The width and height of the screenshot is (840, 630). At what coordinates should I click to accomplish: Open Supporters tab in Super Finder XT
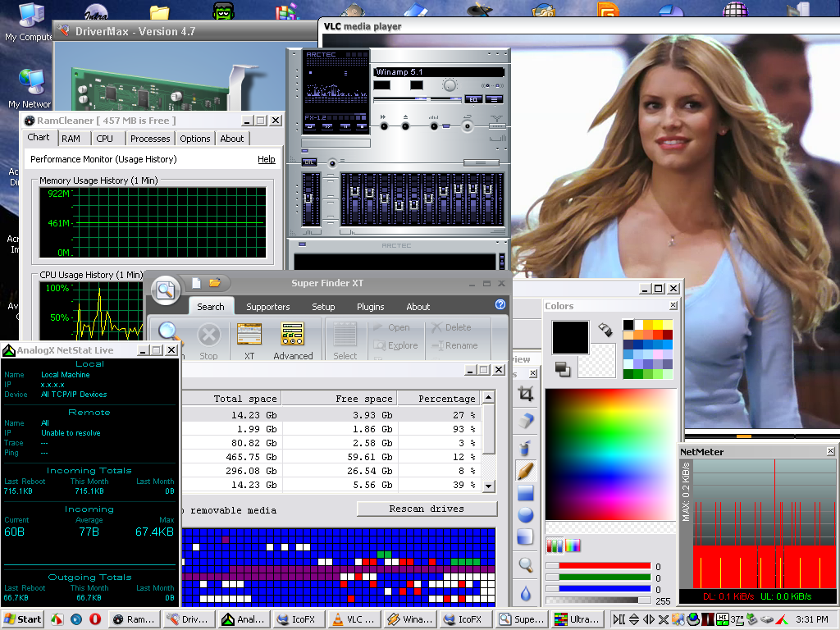click(268, 307)
